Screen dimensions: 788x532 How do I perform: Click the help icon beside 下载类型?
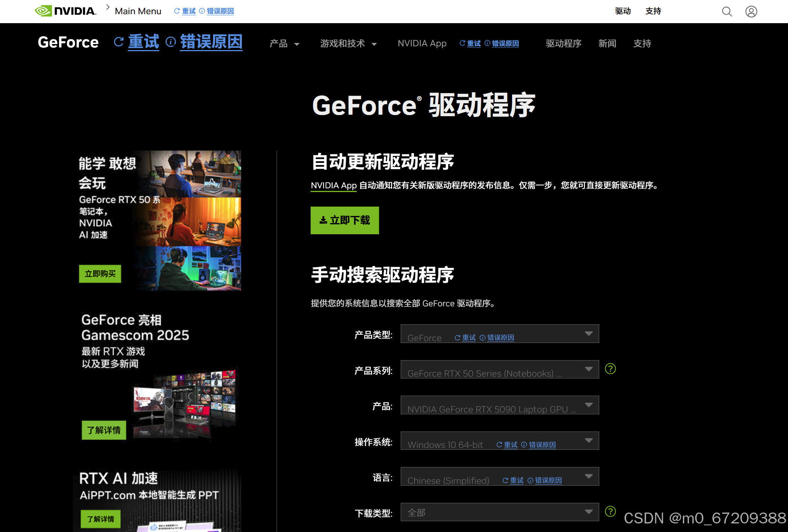pyautogui.click(x=610, y=511)
